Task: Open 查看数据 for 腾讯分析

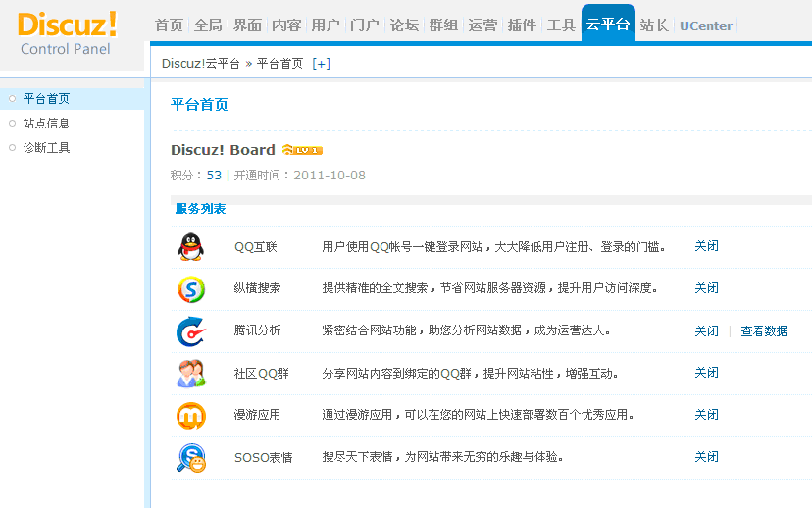Action: click(x=764, y=330)
